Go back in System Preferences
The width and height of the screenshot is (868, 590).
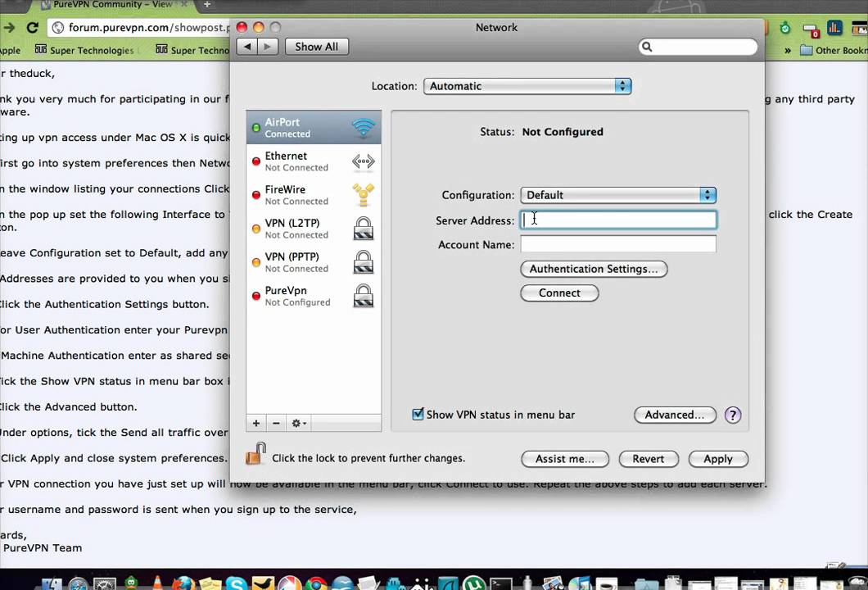click(x=247, y=47)
